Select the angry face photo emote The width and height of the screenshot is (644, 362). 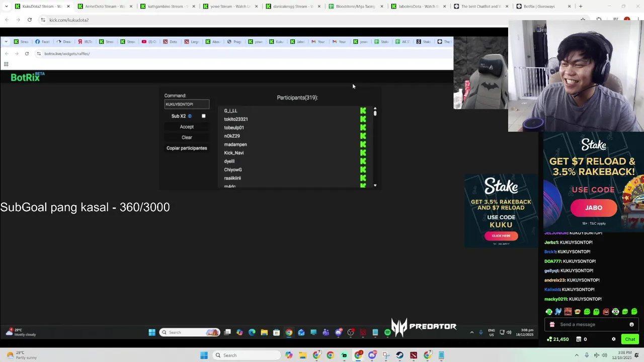[x=568, y=312]
